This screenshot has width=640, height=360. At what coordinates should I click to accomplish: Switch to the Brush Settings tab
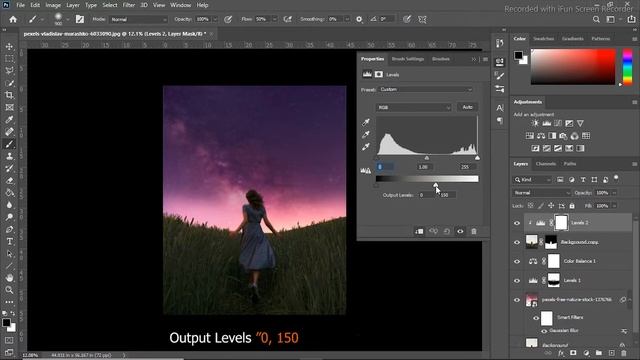[408, 59]
